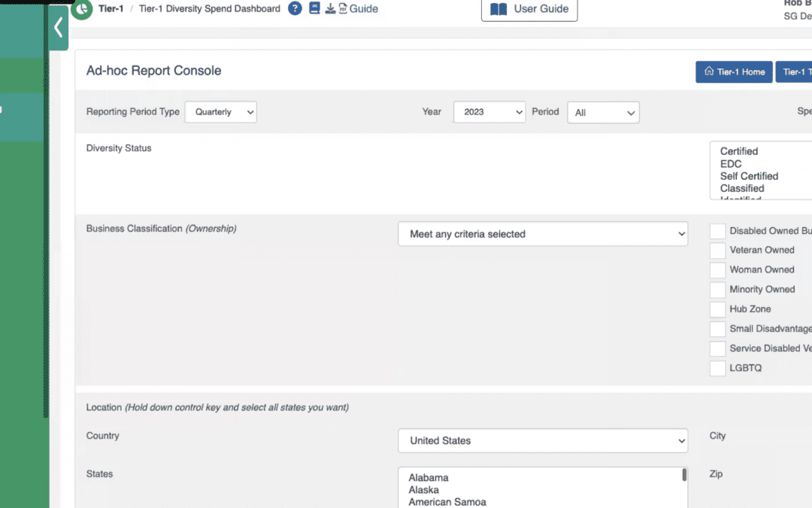Click the home icon on Tier-1 Home button
The width and height of the screenshot is (812, 508).
tap(707, 71)
